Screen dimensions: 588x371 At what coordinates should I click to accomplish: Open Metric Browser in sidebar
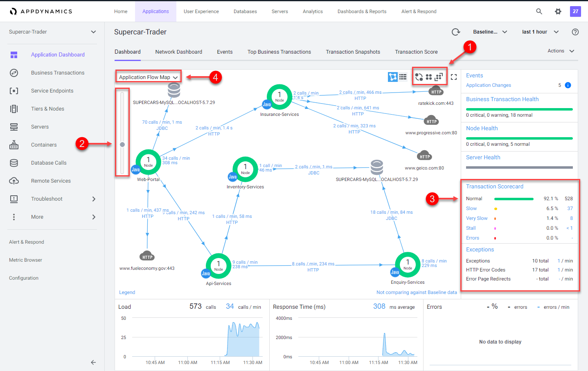click(x=25, y=260)
